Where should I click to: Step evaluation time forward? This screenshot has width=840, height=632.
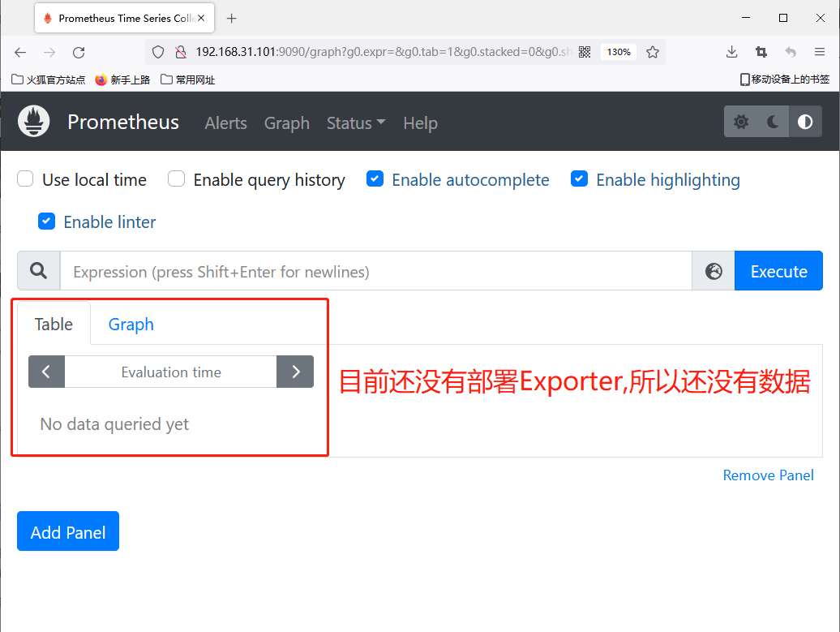click(x=295, y=372)
